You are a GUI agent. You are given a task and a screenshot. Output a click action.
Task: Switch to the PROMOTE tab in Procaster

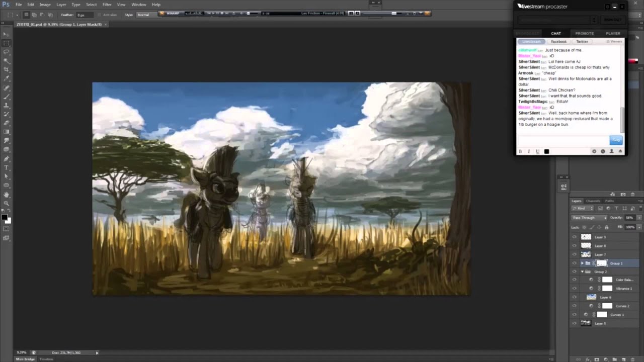pyautogui.click(x=584, y=33)
